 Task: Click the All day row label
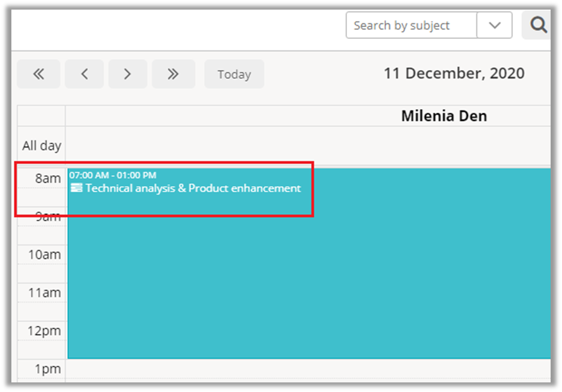(42, 146)
